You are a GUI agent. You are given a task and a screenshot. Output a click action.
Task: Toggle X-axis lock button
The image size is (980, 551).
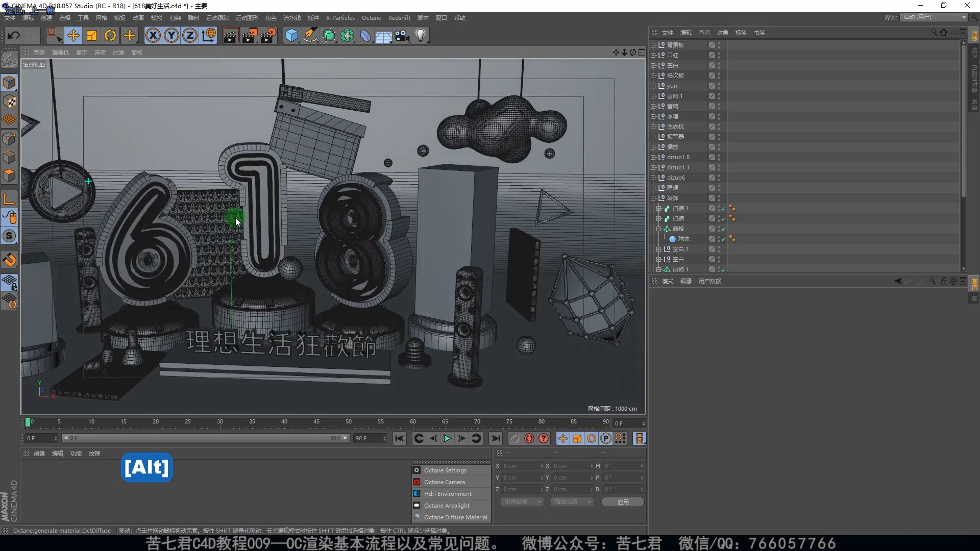pos(153,35)
